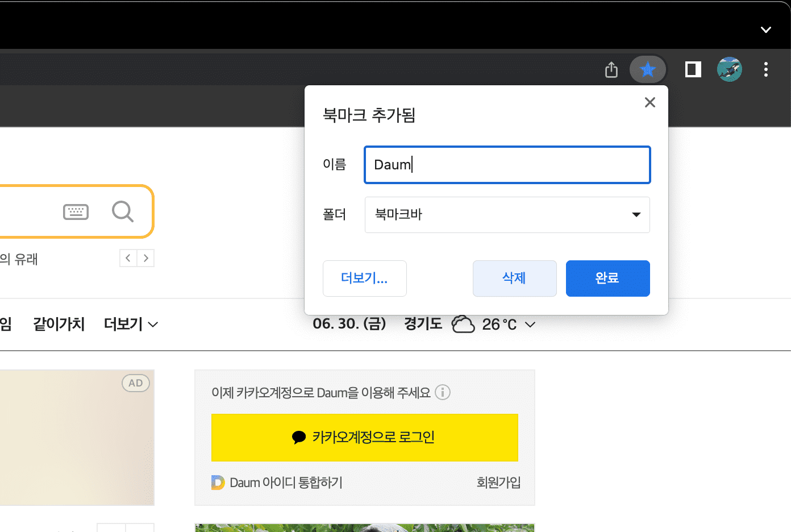Open the 같이가치 menu item
Screen dimensions: 791x532
tap(59, 324)
